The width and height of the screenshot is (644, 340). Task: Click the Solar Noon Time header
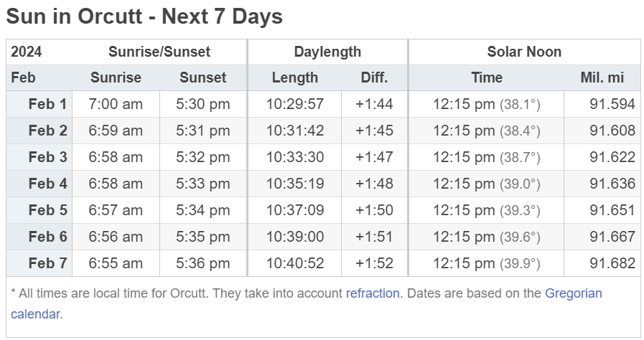pos(486,77)
